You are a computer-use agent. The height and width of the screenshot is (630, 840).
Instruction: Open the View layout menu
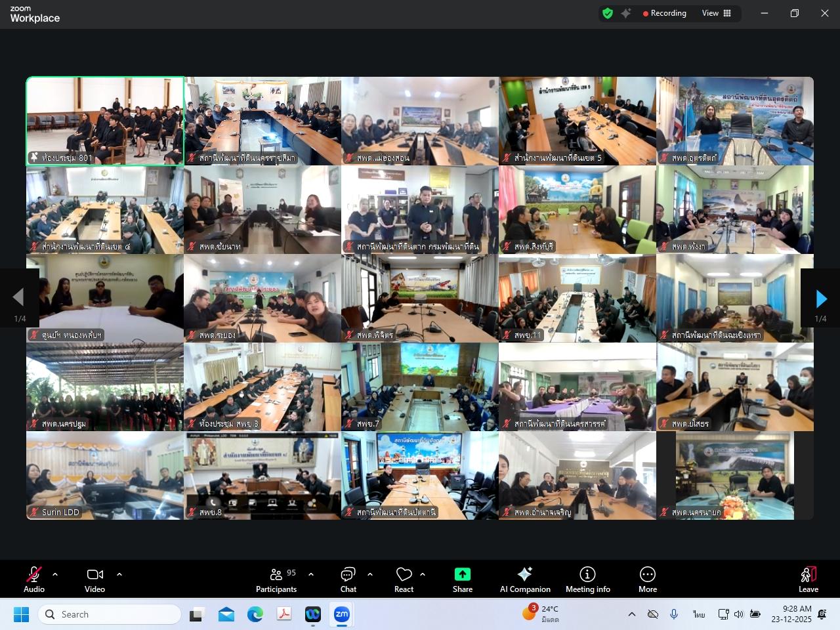pyautogui.click(x=717, y=13)
